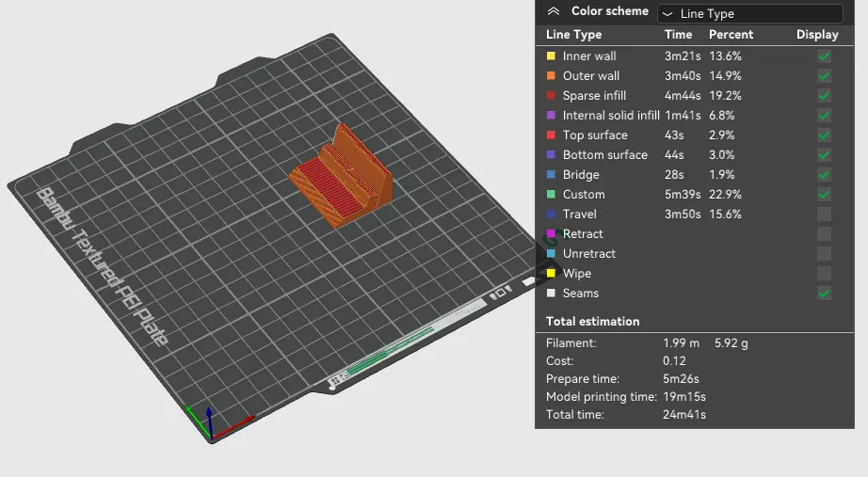Uncheck the Inner wall display checkbox

click(824, 56)
